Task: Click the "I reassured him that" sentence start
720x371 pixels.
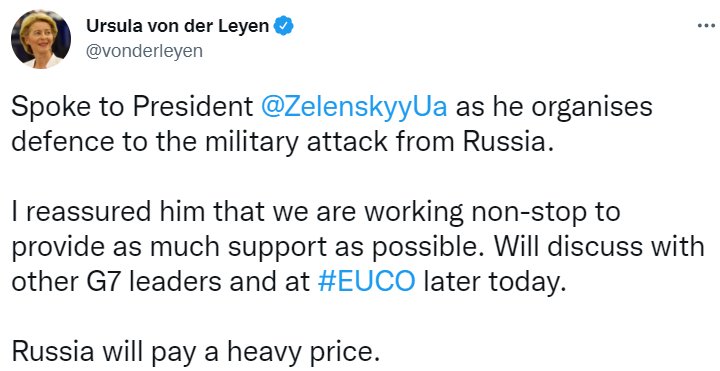Action: click(139, 212)
